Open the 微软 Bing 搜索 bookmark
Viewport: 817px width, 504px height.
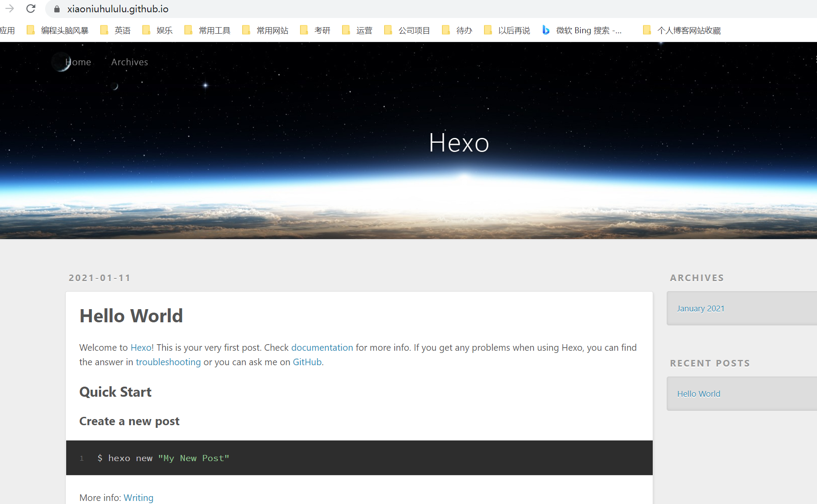tap(582, 30)
